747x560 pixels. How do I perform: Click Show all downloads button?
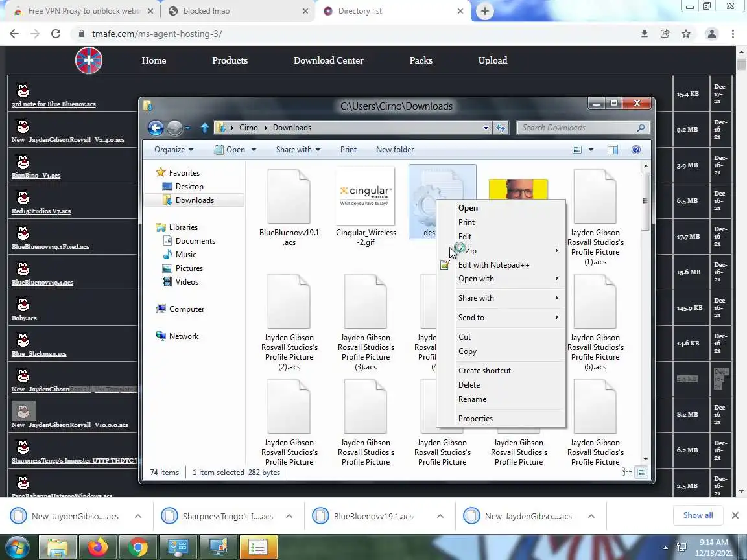(x=698, y=515)
